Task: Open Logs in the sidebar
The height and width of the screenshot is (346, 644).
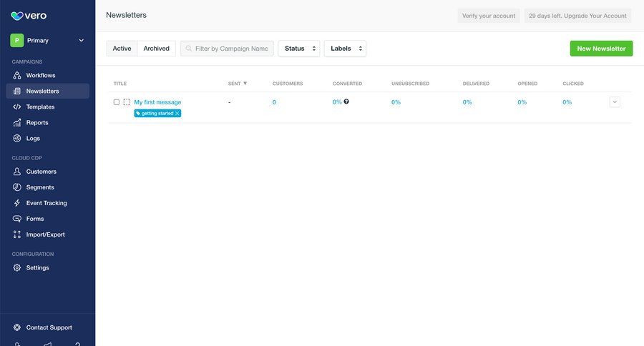Action: tap(48, 138)
